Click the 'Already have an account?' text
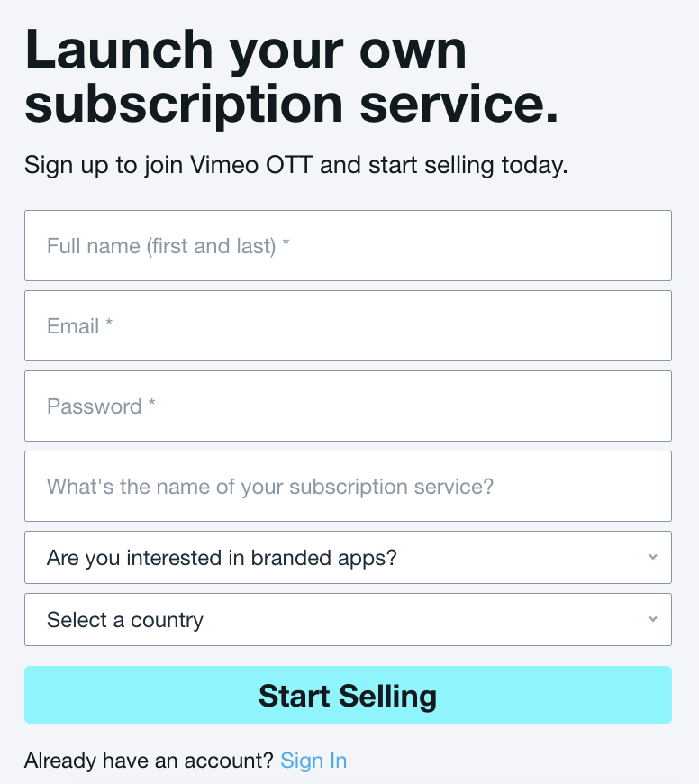 click(x=149, y=761)
